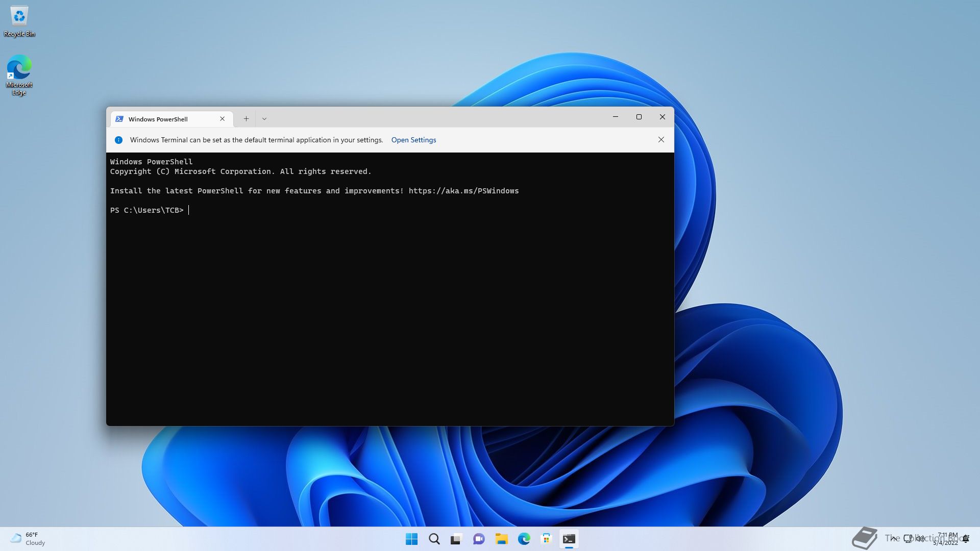Select the Microsoft Edge desktop shortcut
Screen dimensions: 980x551
tap(19, 75)
